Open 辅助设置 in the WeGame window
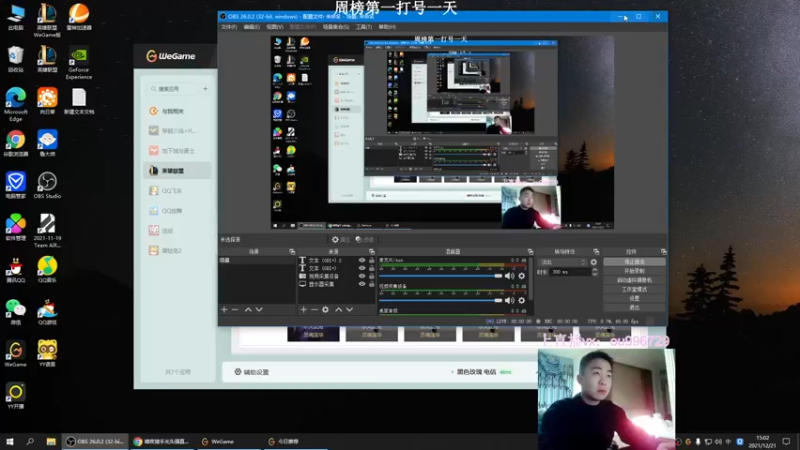Screen dimensions: 800x450 coord(252,372)
